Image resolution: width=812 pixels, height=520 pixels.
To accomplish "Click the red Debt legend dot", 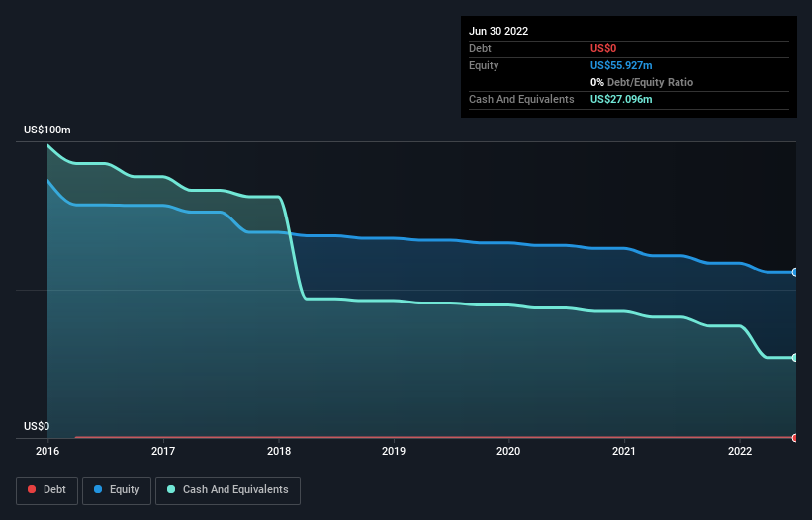I will tap(32, 489).
